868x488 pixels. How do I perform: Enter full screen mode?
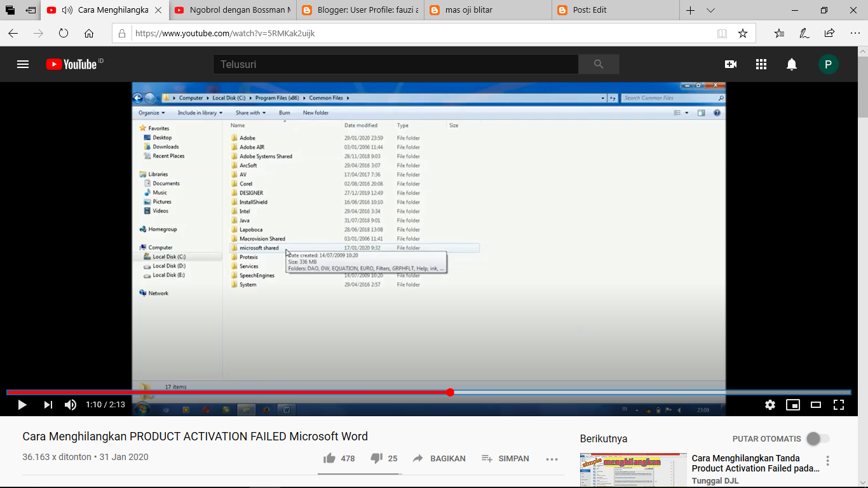[839, 405]
